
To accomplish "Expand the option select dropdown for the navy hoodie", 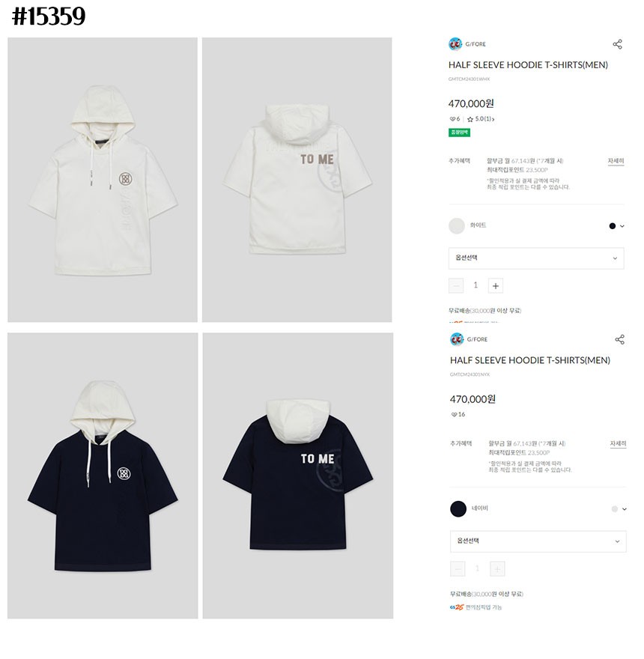I will point(538,541).
